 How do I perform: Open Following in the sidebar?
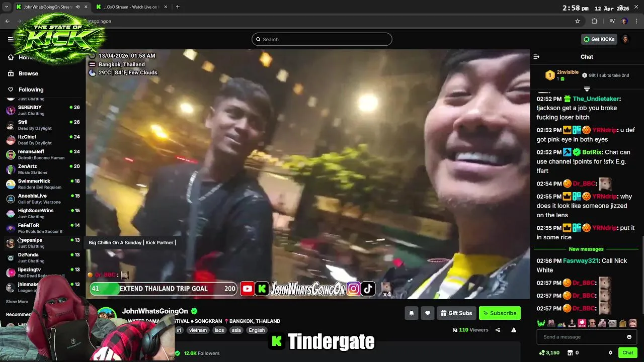click(x=31, y=89)
